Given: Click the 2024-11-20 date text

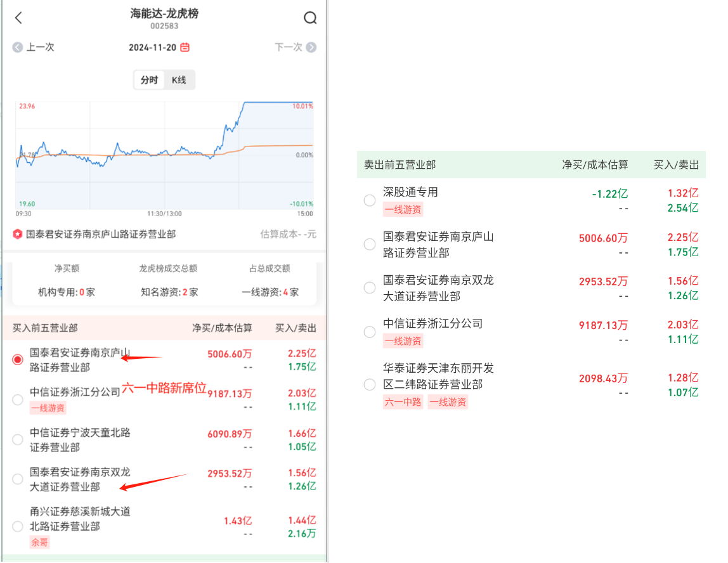Looking at the screenshot, I should (x=153, y=47).
